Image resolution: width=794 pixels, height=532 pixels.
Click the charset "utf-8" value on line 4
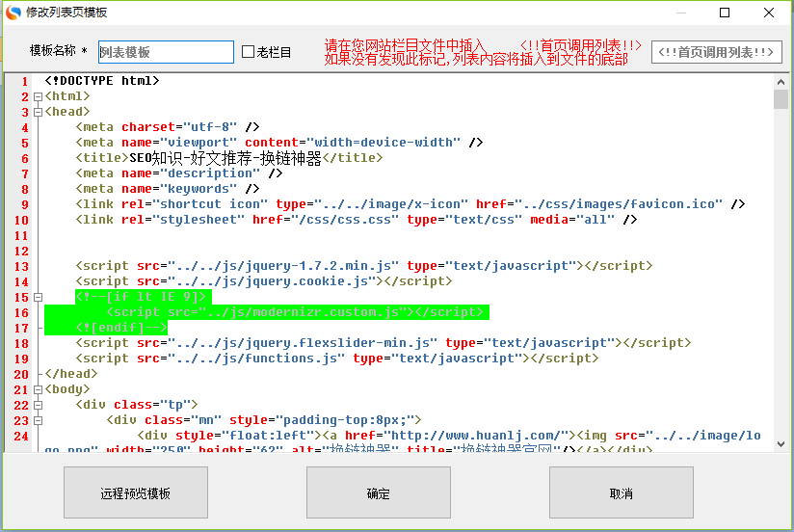pyautogui.click(x=210, y=126)
